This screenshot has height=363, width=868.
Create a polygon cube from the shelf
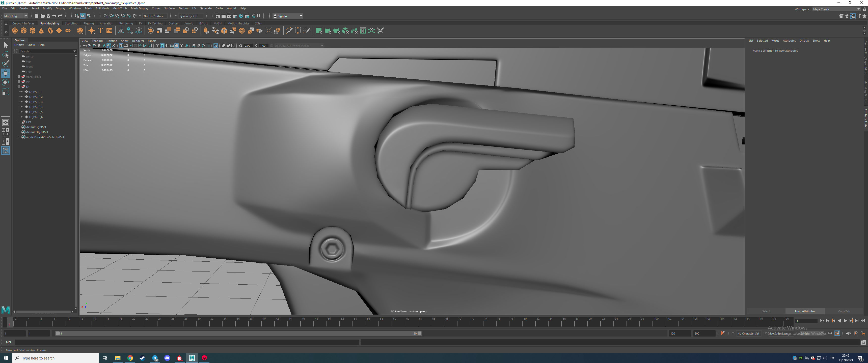[23, 31]
